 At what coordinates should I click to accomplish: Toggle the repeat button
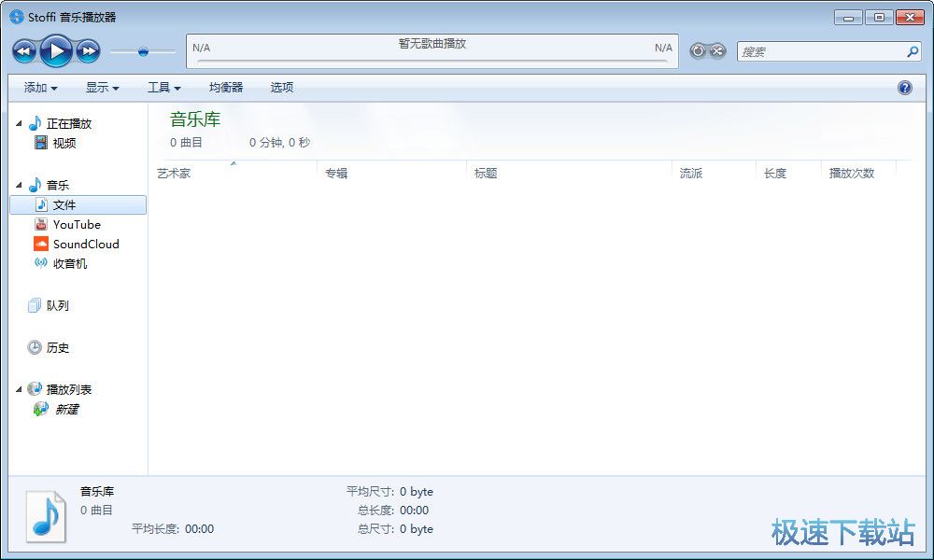(698, 50)
